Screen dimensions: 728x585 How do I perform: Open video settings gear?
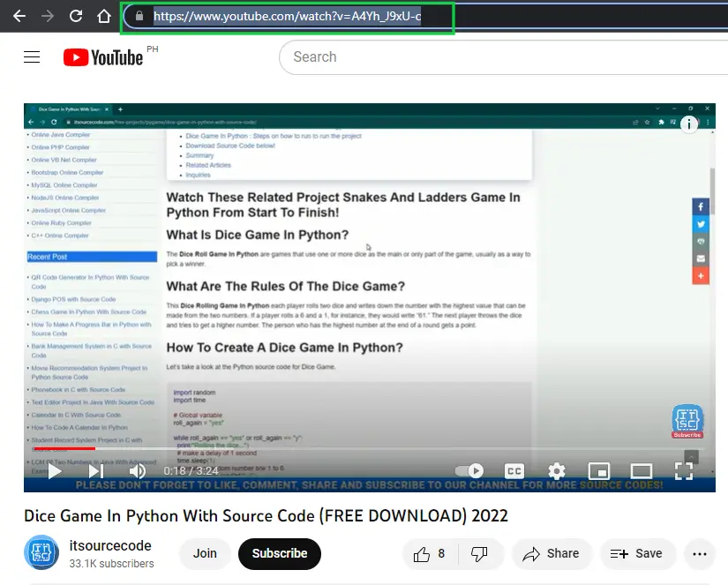557,471
